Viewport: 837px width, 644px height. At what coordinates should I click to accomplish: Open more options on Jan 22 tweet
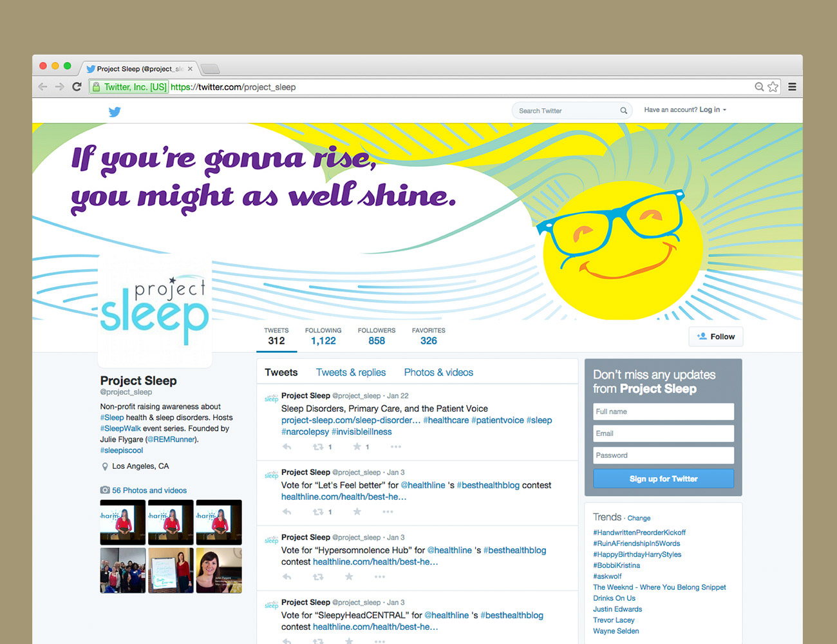(395, 447)
